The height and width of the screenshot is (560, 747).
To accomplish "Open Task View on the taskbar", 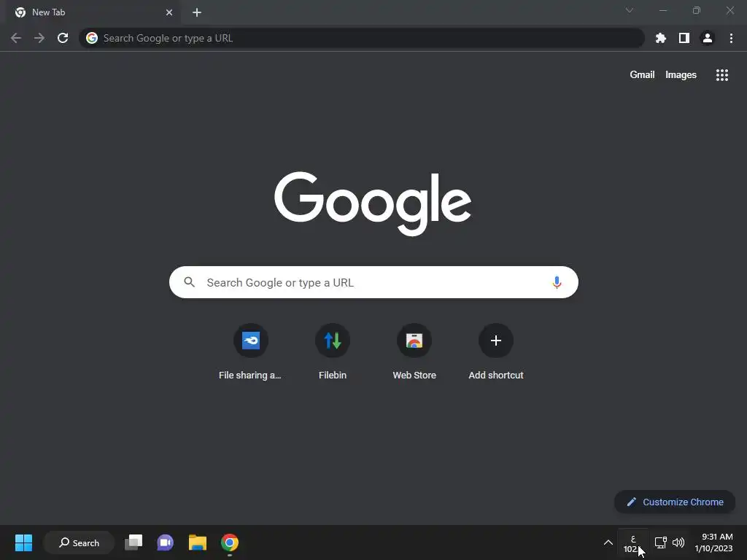I will (133, 542).
